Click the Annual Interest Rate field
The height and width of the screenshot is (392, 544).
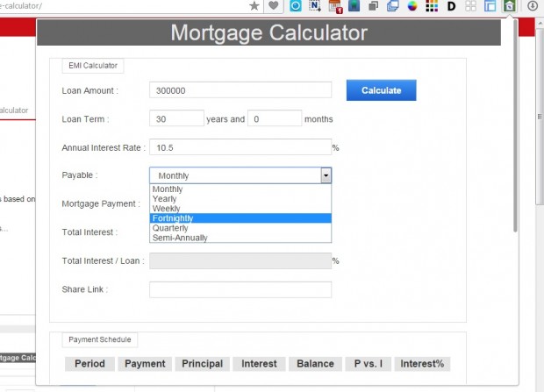pos(240,147)
